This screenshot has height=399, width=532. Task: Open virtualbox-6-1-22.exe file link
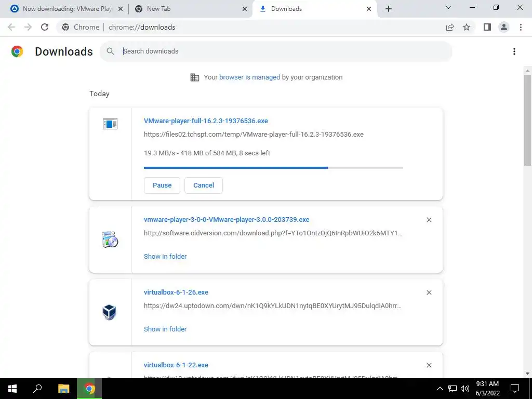176,365
